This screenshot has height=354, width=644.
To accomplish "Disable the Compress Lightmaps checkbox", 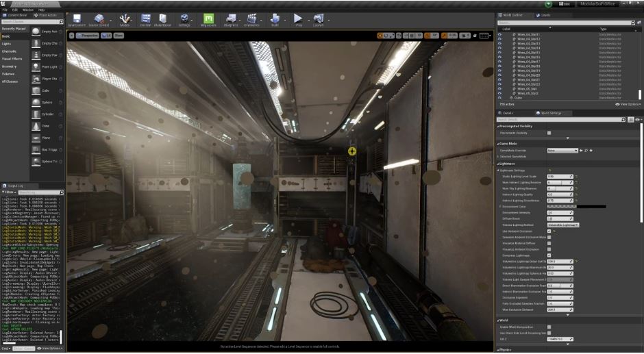I will click(x=549, y=255).
